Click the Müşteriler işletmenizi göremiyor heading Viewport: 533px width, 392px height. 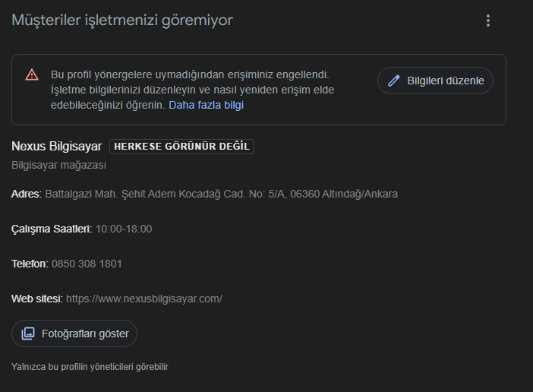point(122,21)
